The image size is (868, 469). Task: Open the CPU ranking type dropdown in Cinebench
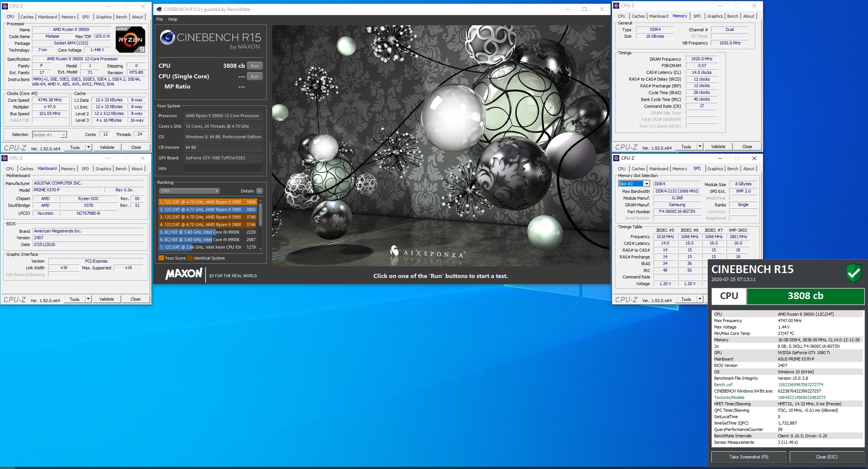coord(189,191)
